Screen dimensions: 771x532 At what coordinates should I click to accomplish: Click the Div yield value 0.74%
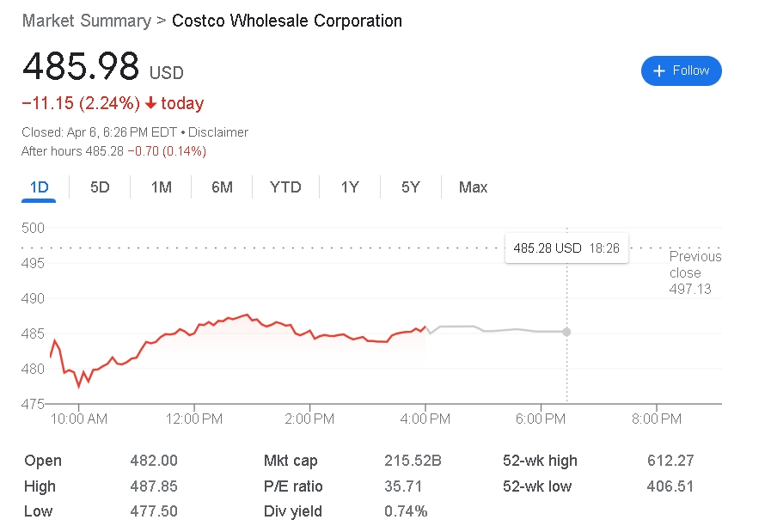coord(406,511)
